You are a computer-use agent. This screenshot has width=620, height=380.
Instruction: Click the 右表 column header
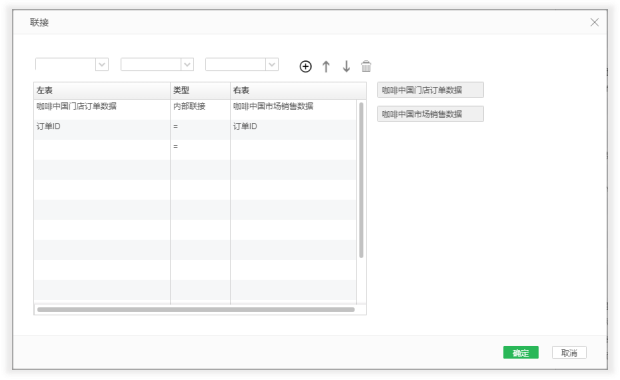pyautogui.click(x=298, y=91)
